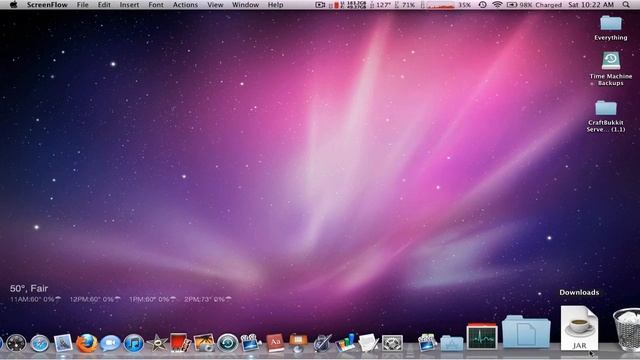Open Activity Monitor from the Dock
The image size is (640, 360).
pos(482,337)
